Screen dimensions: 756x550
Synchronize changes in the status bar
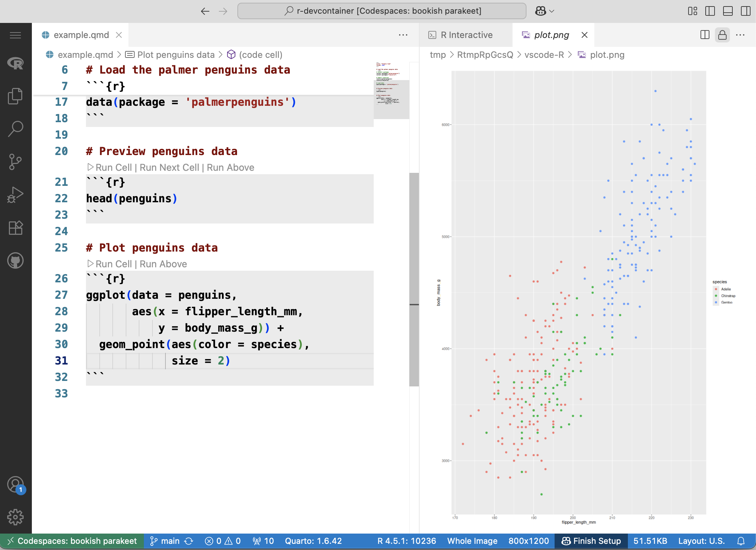189,541
